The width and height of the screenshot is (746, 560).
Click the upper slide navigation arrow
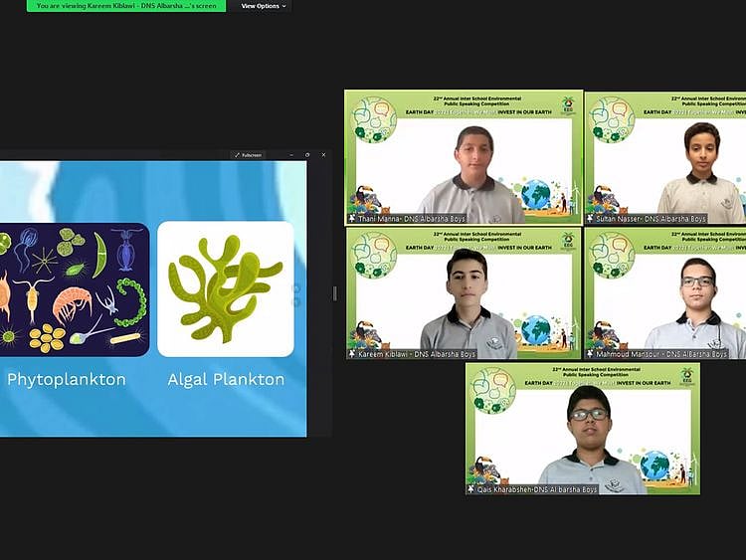[x=294, y=289]
